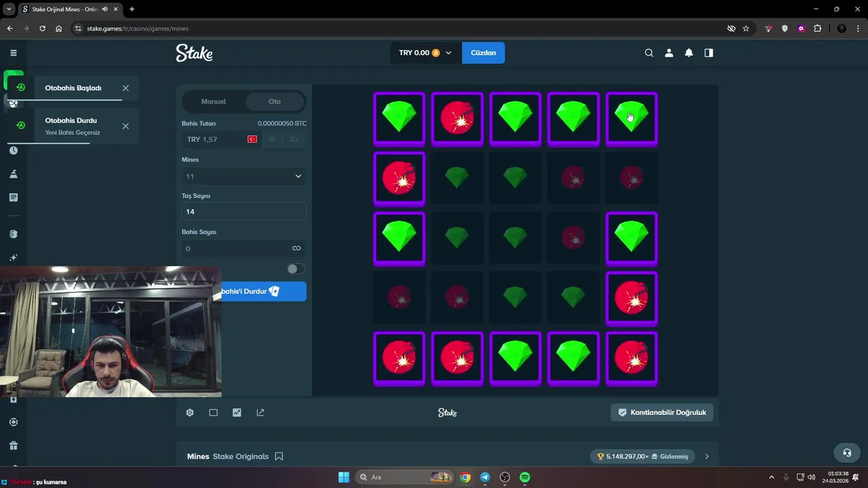Open the shield extension icon

pos(785,28)
